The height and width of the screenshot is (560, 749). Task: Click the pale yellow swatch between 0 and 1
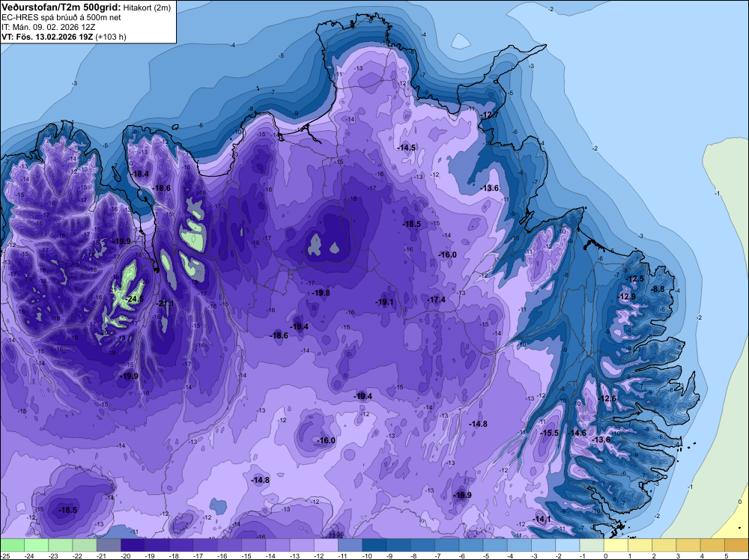click(616, 545)
